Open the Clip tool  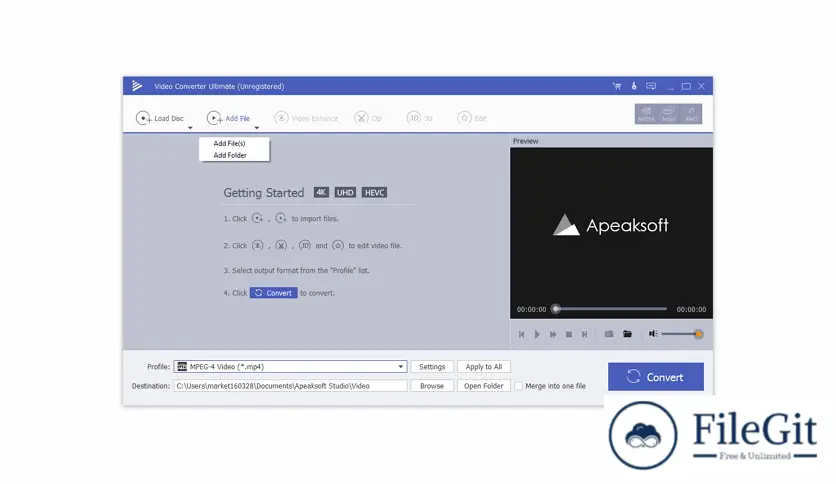point(368,118)
